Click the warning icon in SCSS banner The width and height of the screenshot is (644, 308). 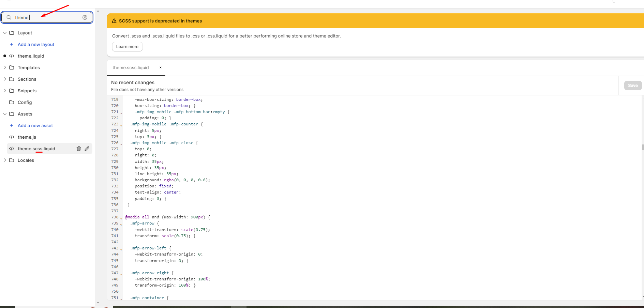pyautogui.click(x=114, y=21)
